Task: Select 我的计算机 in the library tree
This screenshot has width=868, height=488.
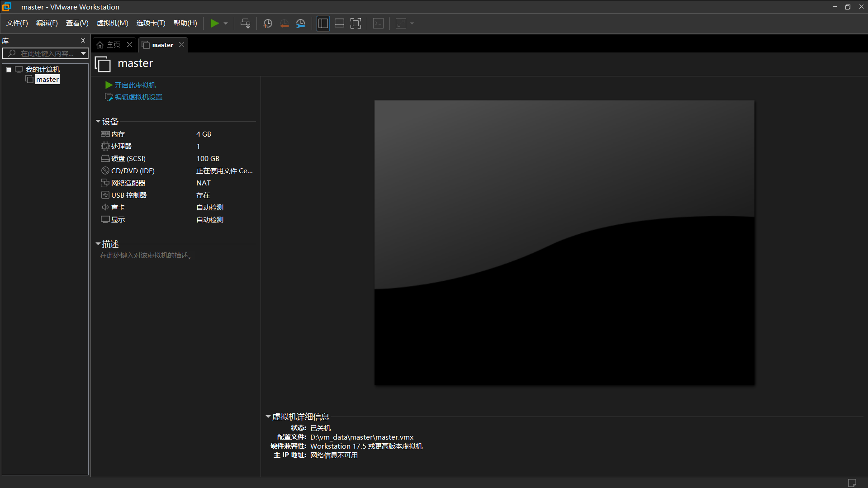Action: (43, 70)
